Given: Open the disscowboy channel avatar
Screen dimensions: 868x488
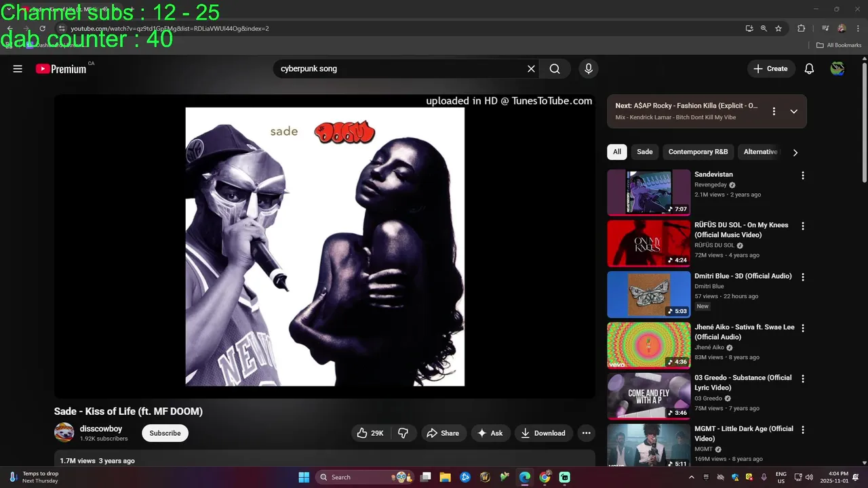Looking at the screenshot, I should (x=64, y=432).
